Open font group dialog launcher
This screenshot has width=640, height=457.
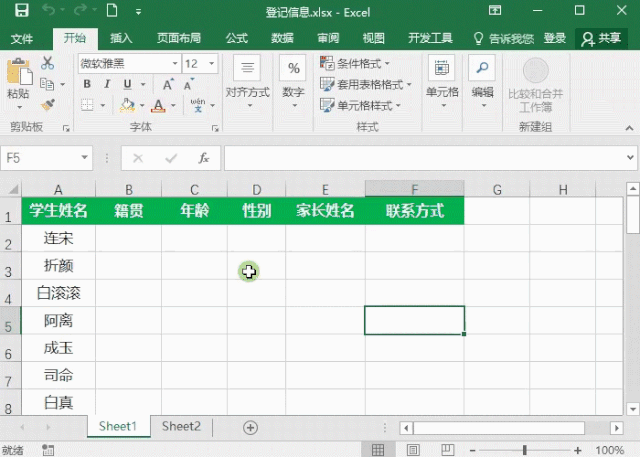(215, 129)
